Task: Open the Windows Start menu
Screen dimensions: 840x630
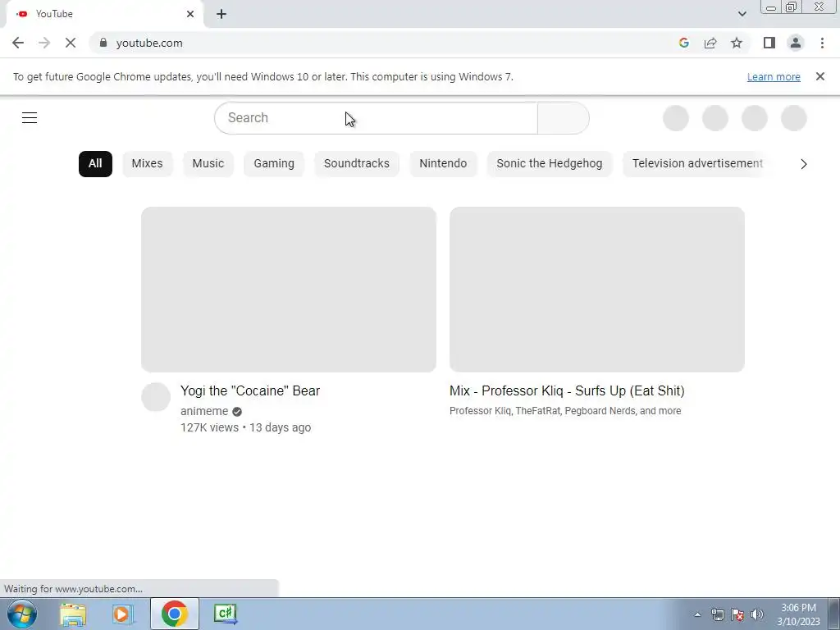Action: (22, 614)
